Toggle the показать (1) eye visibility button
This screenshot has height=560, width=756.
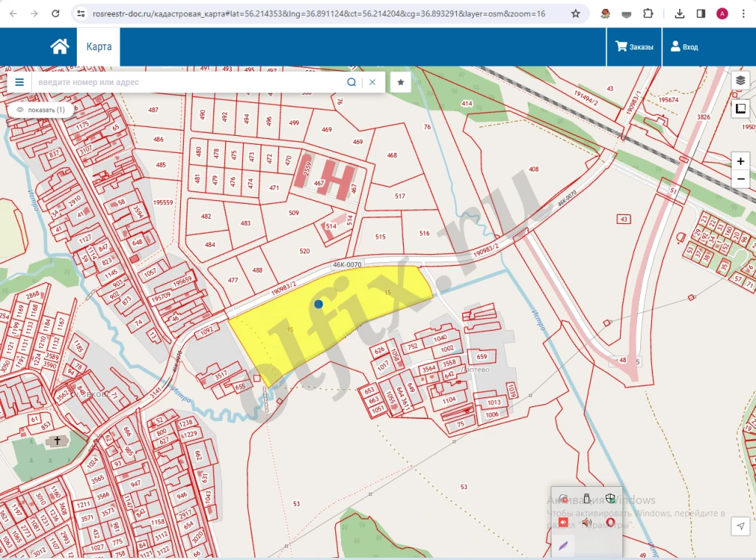41,110
